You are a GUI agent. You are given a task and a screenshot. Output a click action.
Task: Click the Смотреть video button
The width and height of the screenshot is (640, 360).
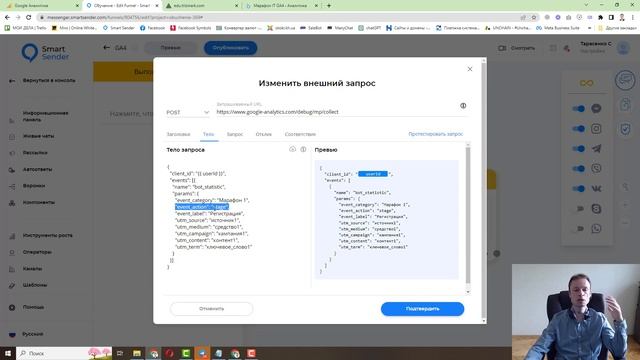[x=517, y=48]
